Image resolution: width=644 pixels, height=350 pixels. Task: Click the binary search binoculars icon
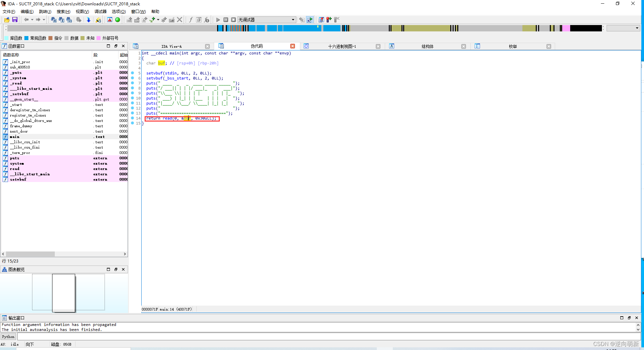(69, 20)
